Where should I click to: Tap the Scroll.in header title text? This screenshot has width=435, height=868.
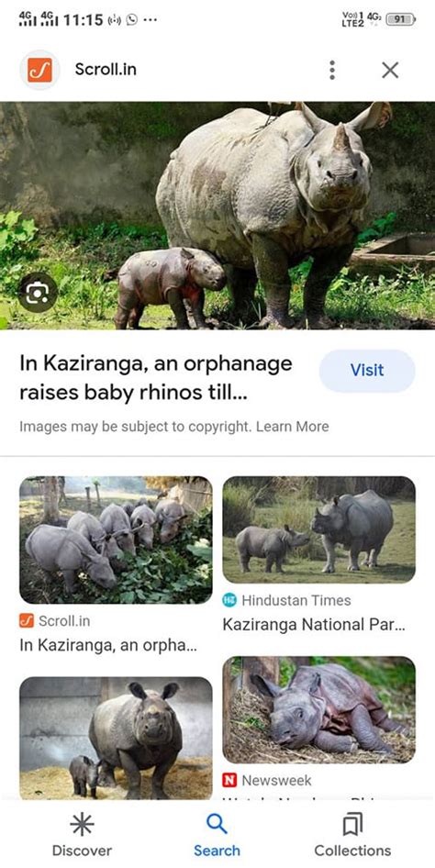106,70
